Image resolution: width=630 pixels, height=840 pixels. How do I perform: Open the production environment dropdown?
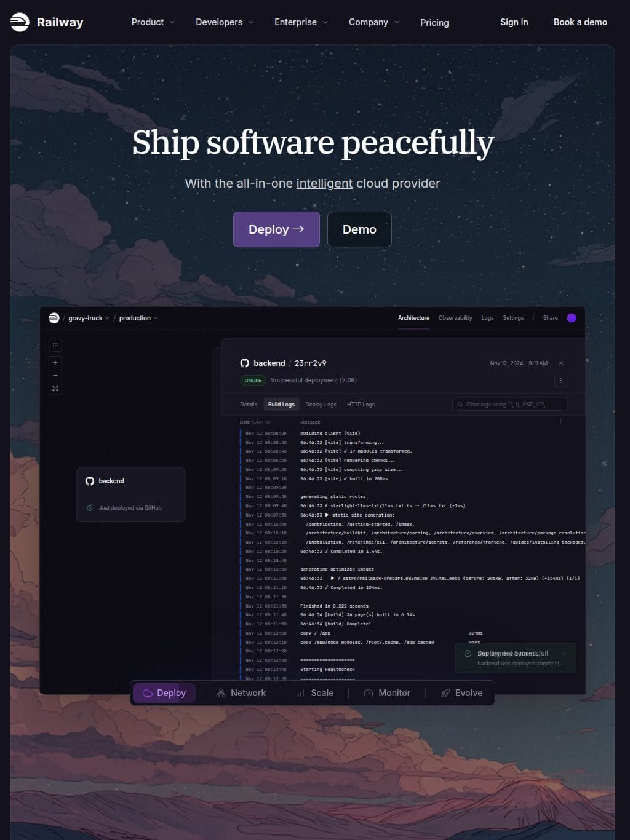(138, 318)
